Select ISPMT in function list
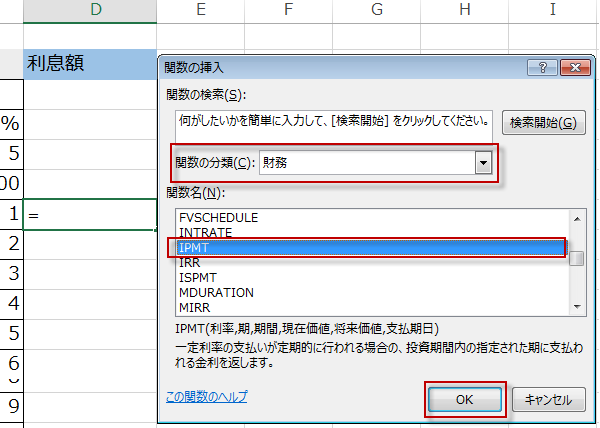This screenshot has width=600, height=428. point(371,277)
